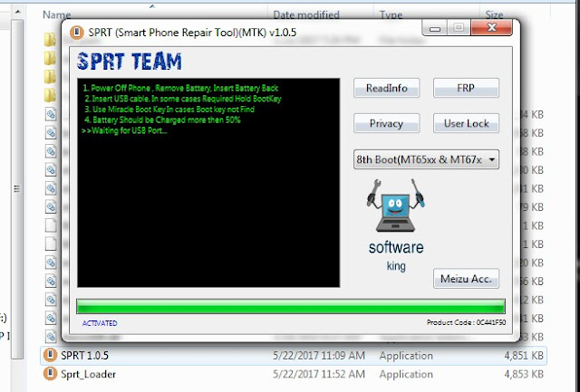The image size is (580, 392).
Task: Open the Privacy unlock function
Action: point(386,123)
